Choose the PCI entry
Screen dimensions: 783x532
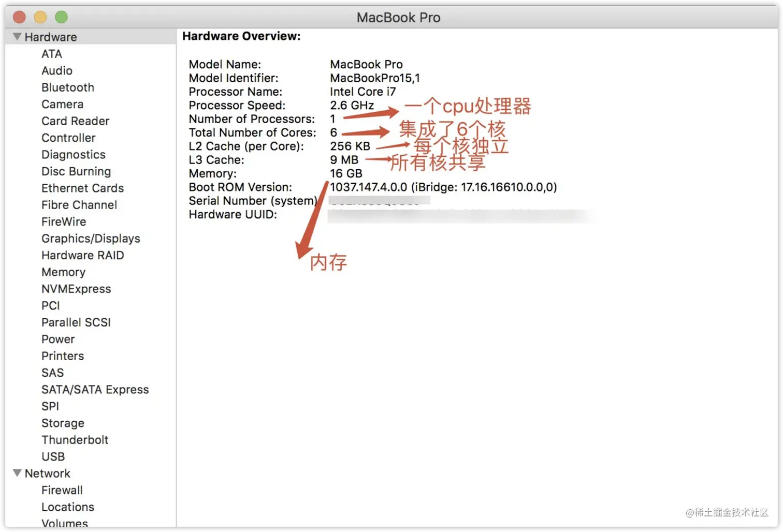coord(51,306)
